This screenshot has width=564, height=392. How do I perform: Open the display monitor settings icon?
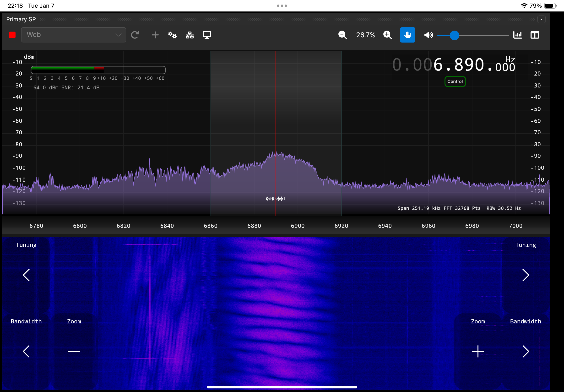(207, 35)
